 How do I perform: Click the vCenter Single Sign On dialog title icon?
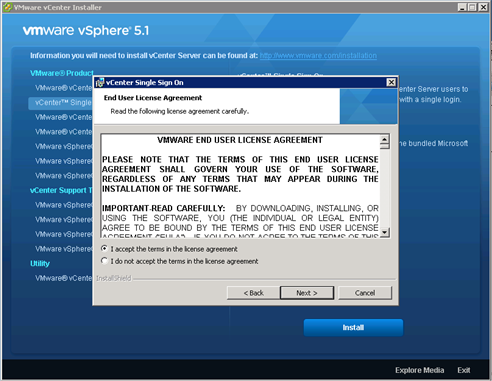(99, 83)
